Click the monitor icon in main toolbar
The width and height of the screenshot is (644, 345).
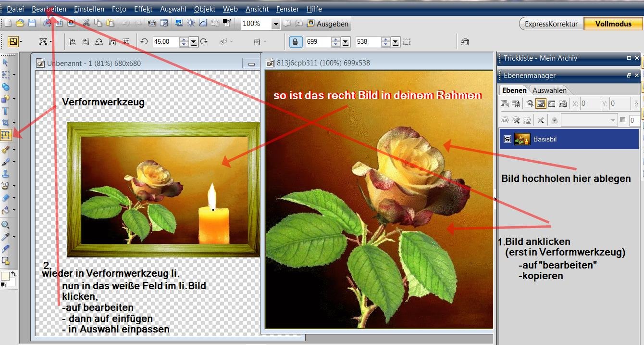178,23
